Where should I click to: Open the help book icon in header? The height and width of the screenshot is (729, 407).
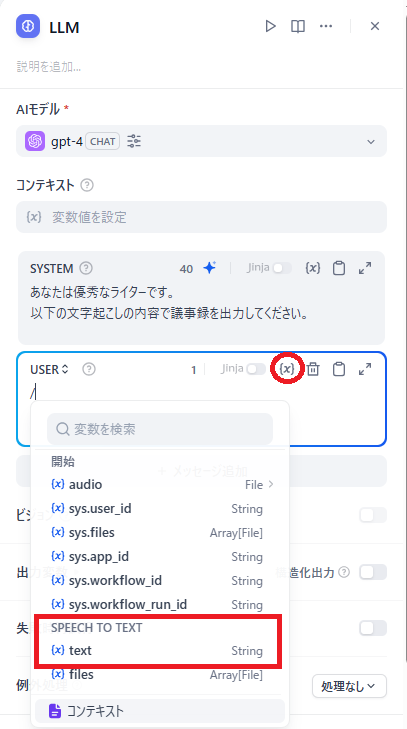click(x=298, y=26)
